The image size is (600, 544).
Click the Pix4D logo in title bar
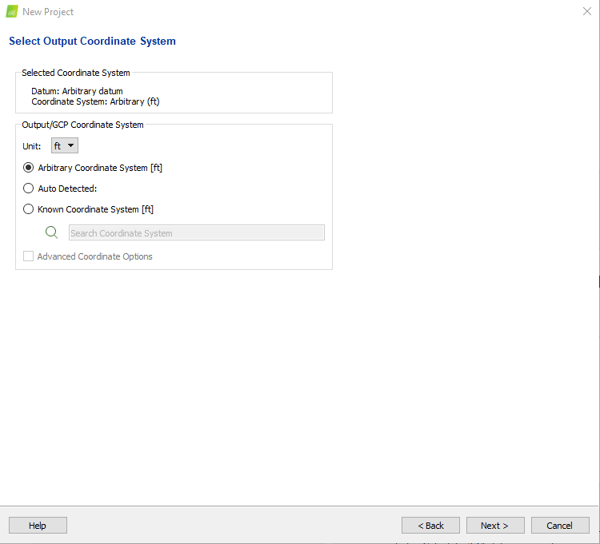click(x=12, y=11)
